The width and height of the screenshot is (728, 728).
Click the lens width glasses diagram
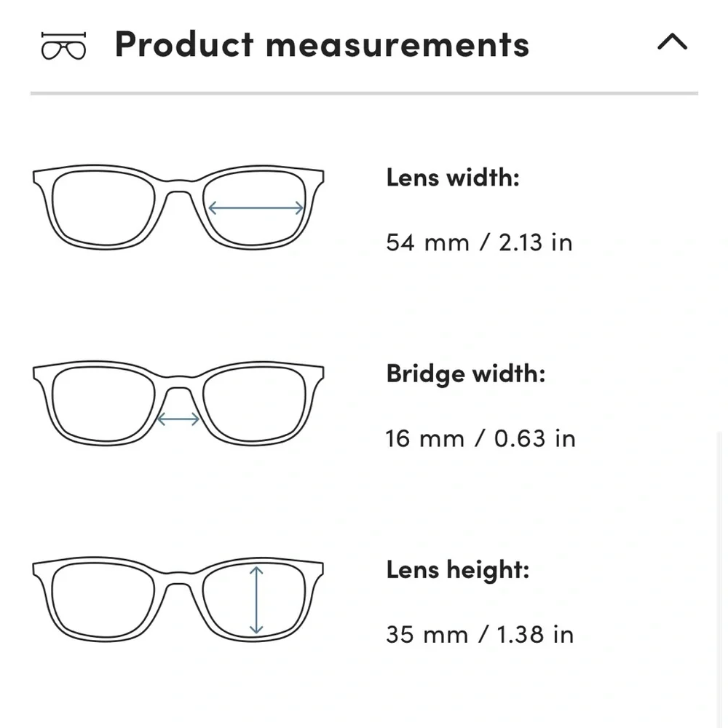click(178, 207)
